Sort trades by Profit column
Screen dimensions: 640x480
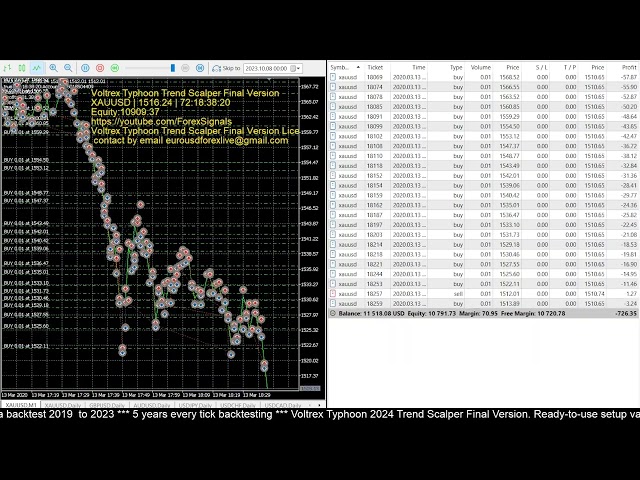coord(628,67)
